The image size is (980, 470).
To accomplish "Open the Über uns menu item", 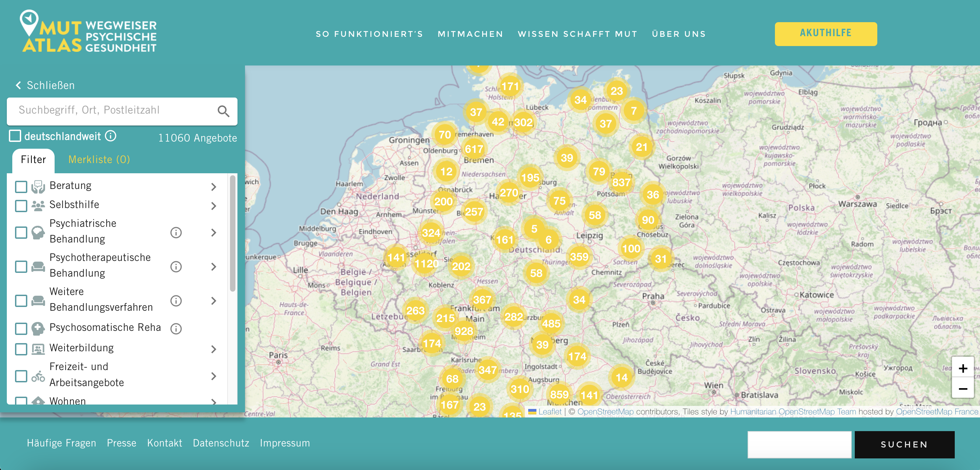I will click(679, 34).
